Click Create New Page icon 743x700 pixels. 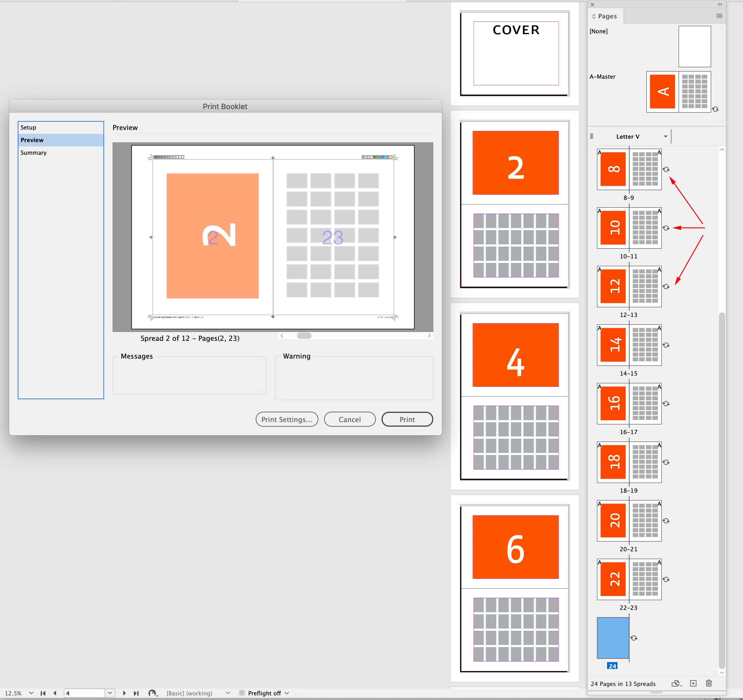pyautogui.click(x=693, y=683)
